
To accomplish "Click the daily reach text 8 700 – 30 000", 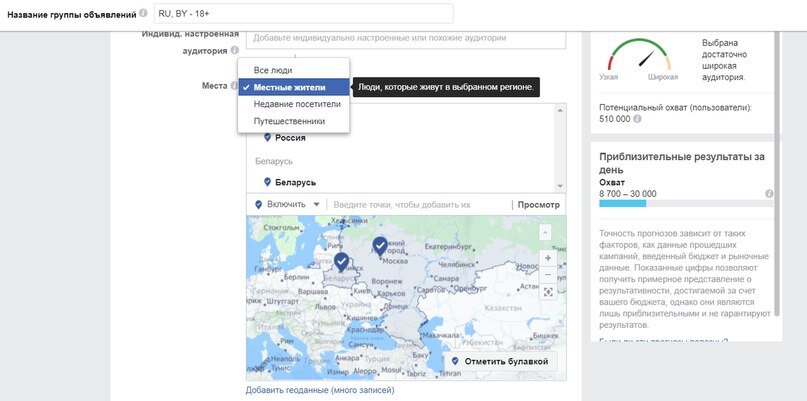I will coord(627,194).
